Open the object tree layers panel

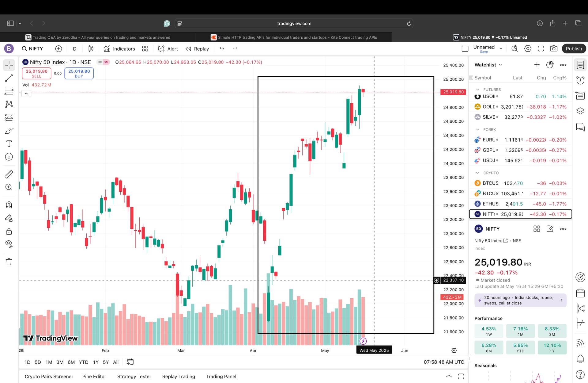coord(580,111)
